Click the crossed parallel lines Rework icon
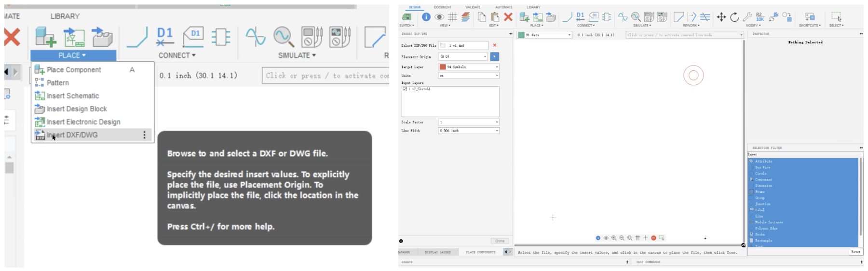Viewport: 868px width, 271px height. 705,17
